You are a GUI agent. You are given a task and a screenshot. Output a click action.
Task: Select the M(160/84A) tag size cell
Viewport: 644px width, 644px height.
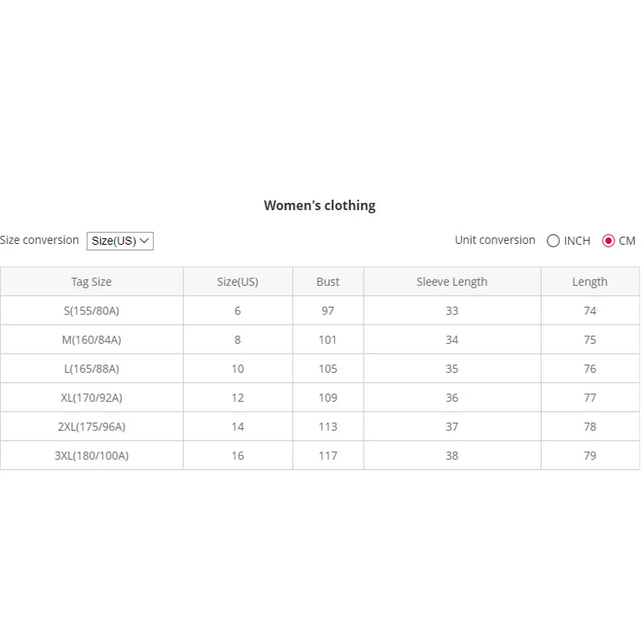pyautogui.click(x=91, y=340)
